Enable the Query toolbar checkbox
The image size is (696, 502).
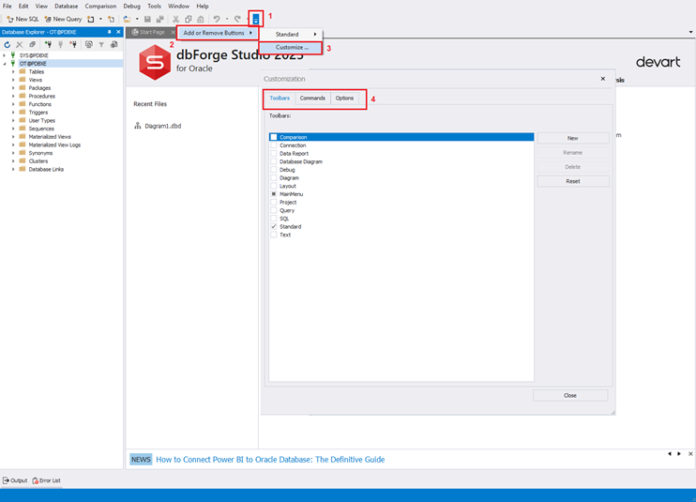point(274,210)
